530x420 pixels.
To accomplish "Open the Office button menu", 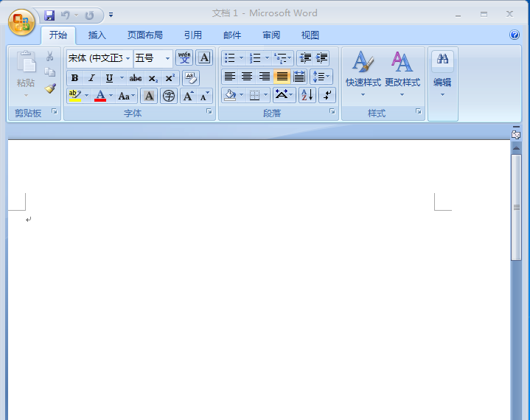I will (21, 23).
